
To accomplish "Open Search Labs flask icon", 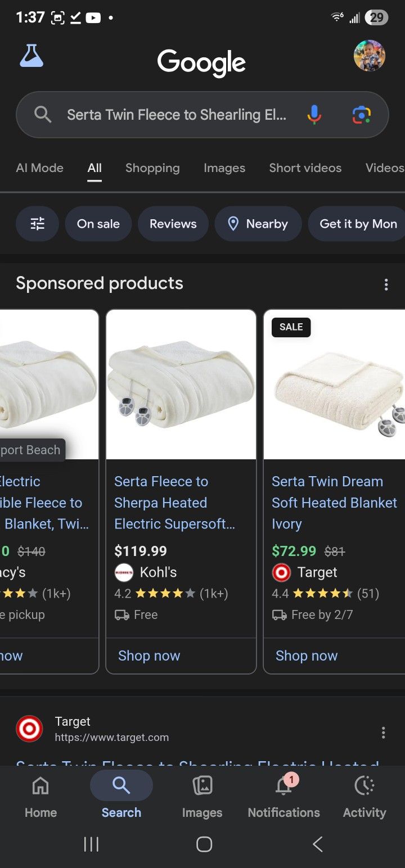I will (31, 56).
